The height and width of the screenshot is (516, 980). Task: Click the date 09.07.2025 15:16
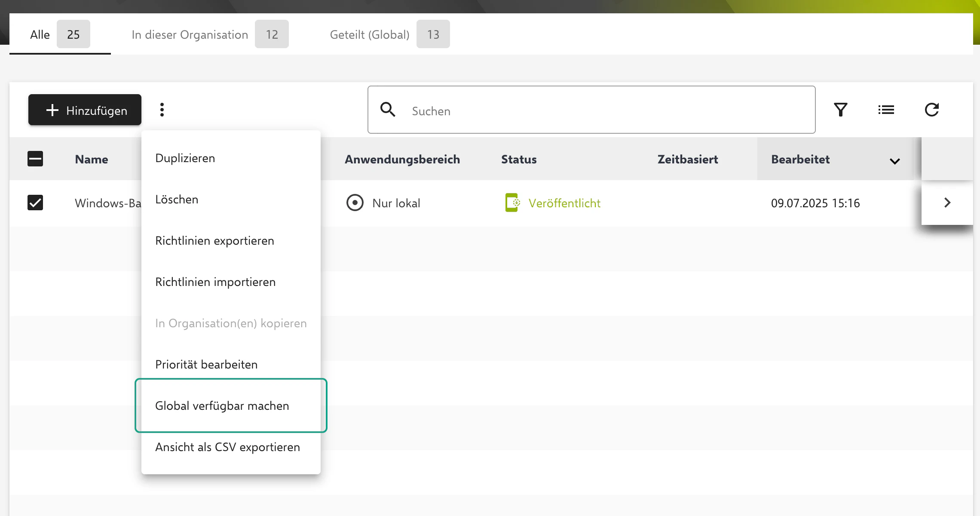[815, 203]
